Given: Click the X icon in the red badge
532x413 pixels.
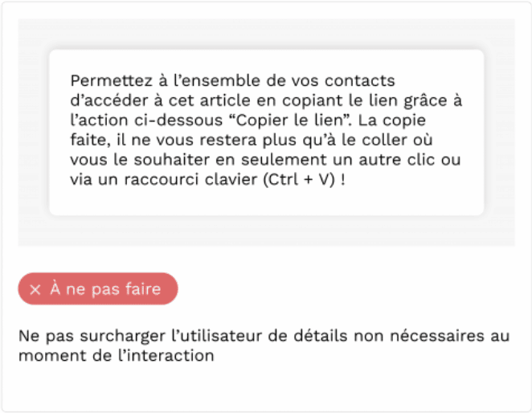Looking at the screenshot, I should click(x=35, y=290).
